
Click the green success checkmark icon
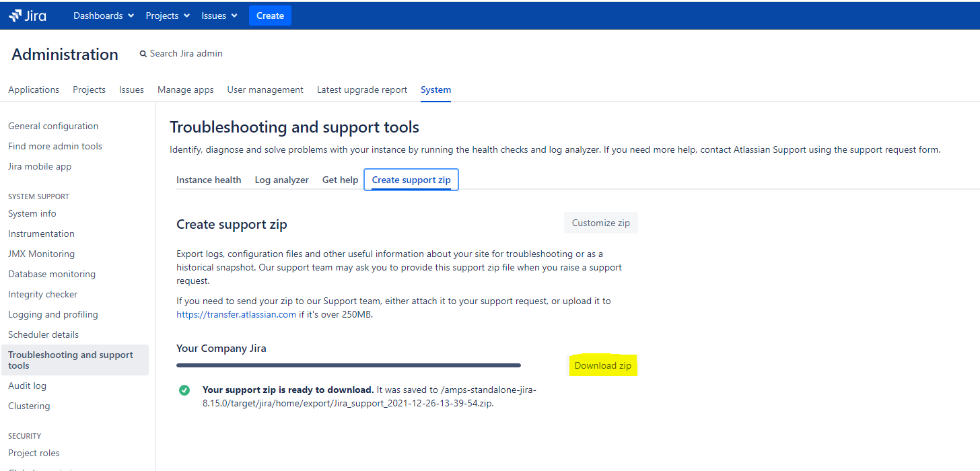point(184,390)
